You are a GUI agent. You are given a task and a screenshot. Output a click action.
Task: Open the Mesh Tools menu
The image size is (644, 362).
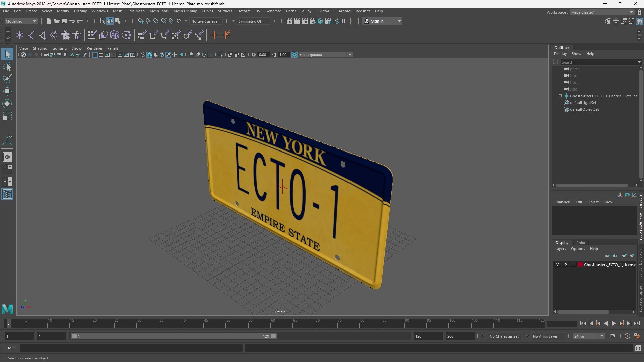pyautogui.click(x=159, y=11)
